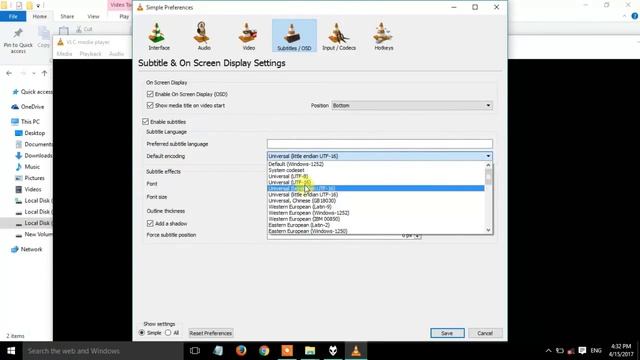The image size is (640, 360).
Task: Uncheck Enable subtitles
Action: click(145, 122)
